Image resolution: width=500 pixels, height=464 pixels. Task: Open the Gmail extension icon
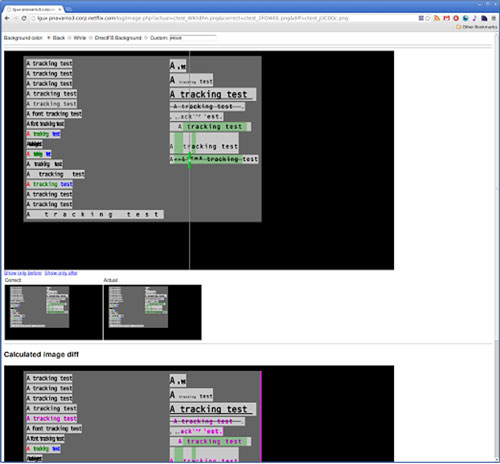pyautogui.click(x=446, y=18)
